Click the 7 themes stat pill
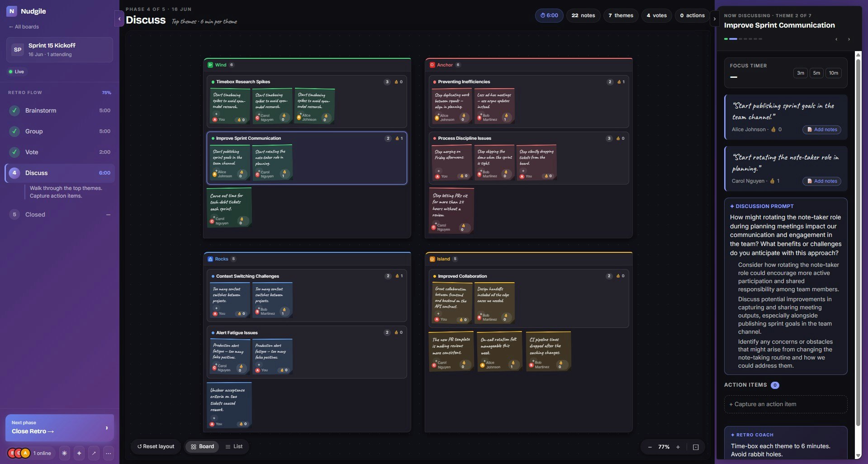The height and width of the screenshot is (464, 868). click(621, 15)
